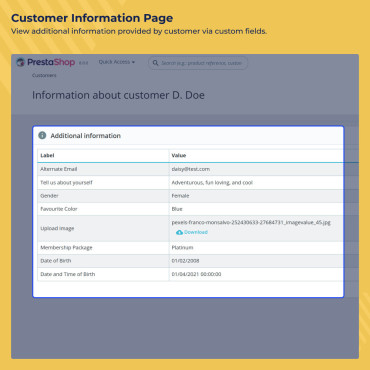Focus the search input field
This screenshot has height=370, width=370.
pos(198,63)
